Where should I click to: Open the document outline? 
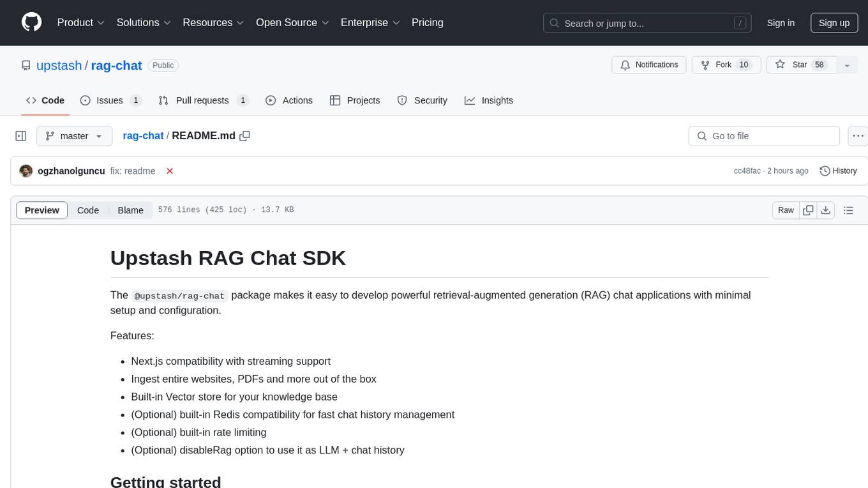coord(848,210)
